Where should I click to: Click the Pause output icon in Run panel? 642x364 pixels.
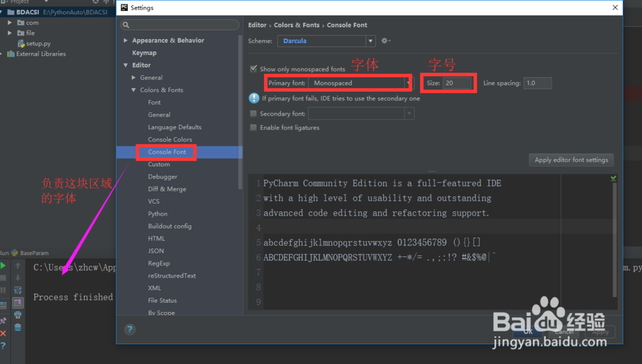pos(3,290)
